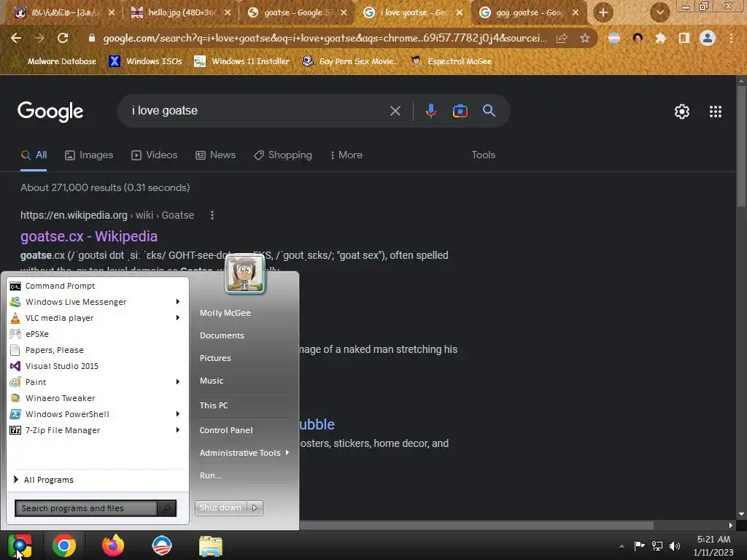The height and width of the screenshot is (560, 747).
Task: Go to the Google logo homepage
Action: (50, 112)
